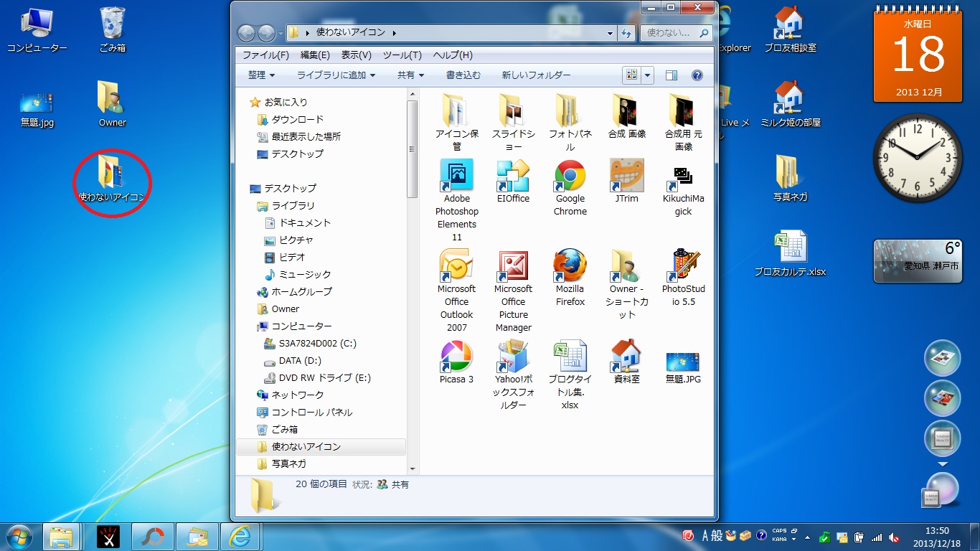
Task: Select Microsoft Office Picture Manager shortcut
Action: (513, 291)
